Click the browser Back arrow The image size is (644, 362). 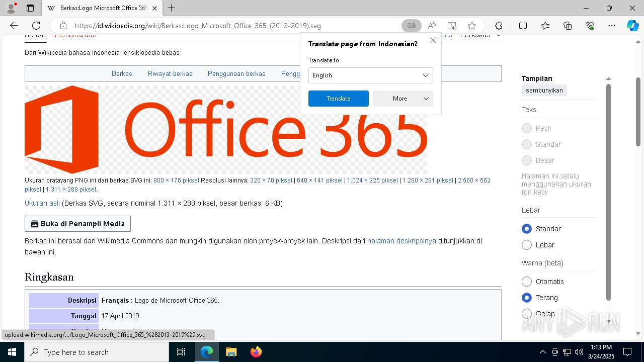pyautogui.click(x=14, y=26)
